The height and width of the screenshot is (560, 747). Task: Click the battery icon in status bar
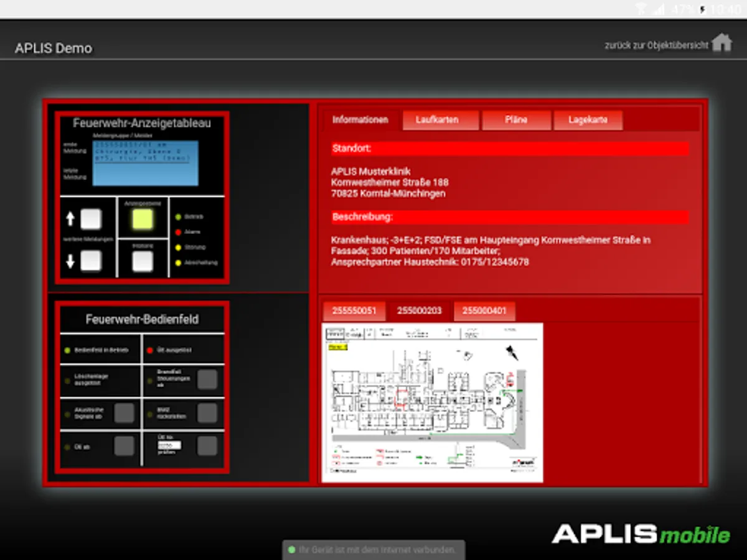[703, 9]
